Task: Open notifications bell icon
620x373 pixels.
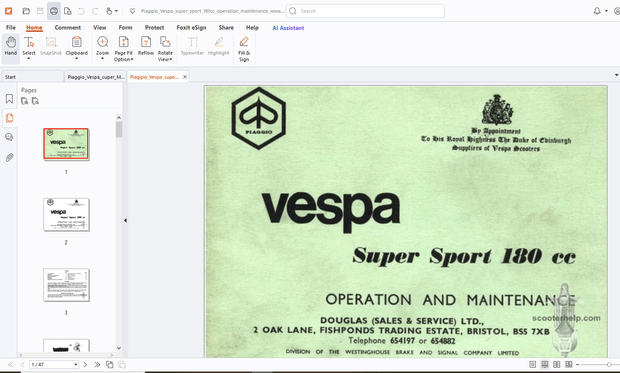Action: coord(597,11)
